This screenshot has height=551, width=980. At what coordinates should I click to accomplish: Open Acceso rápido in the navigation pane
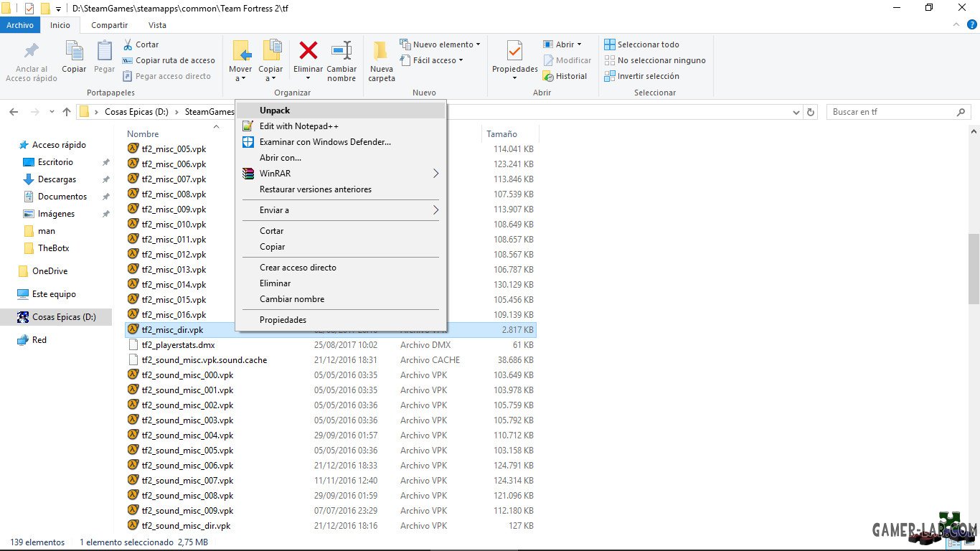pos(59,145)
